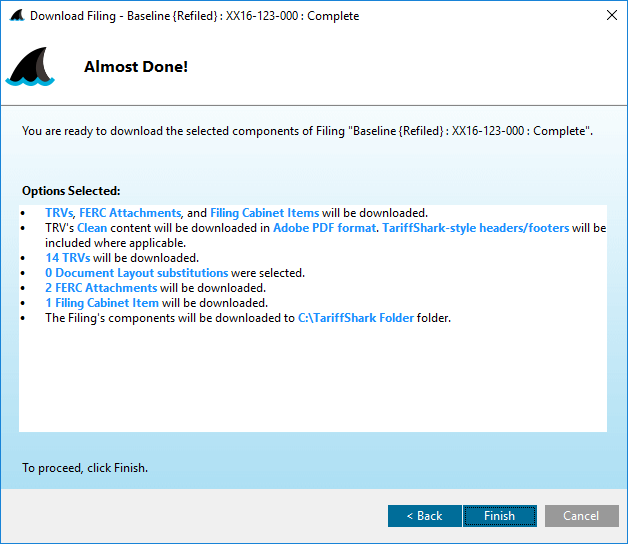Image resolution: width=628 pixels, height=544 pixels.
Task: Click the Finish button
Action: coord(499,516)
